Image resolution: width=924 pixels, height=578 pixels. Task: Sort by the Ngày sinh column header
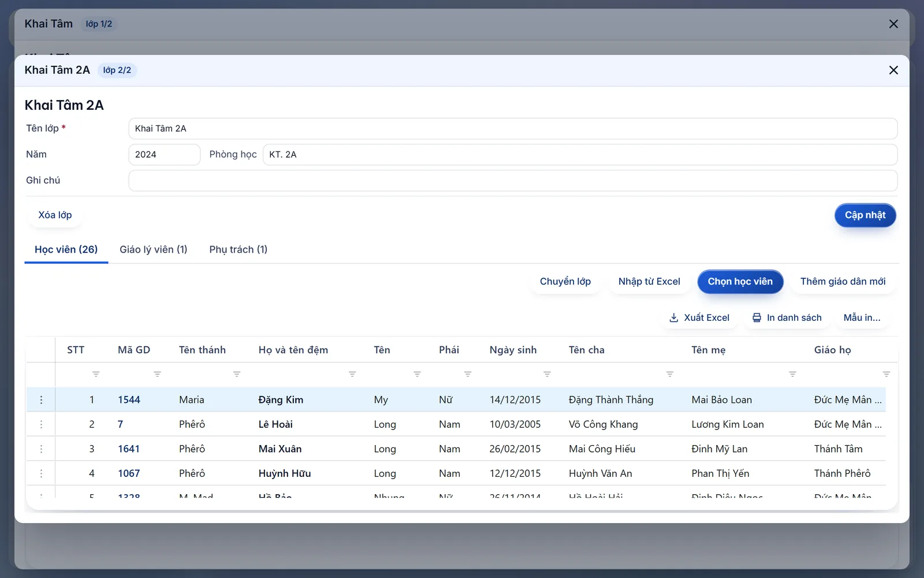pyautogui.click(x=513, y=350)
